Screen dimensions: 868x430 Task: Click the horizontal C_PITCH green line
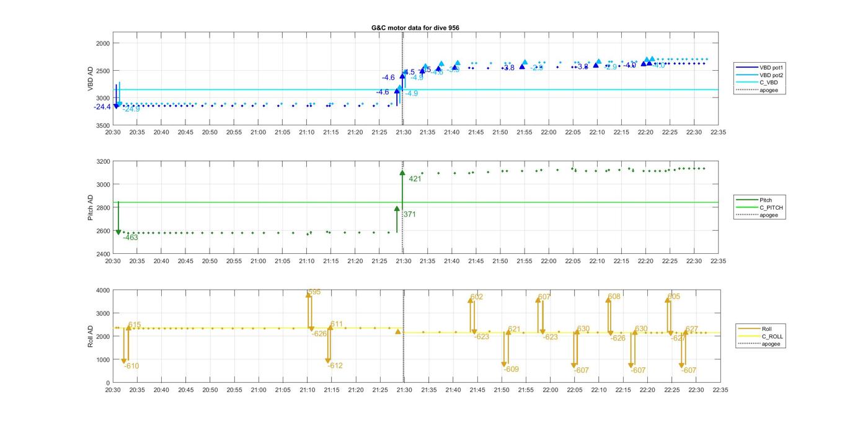[415, 202]
